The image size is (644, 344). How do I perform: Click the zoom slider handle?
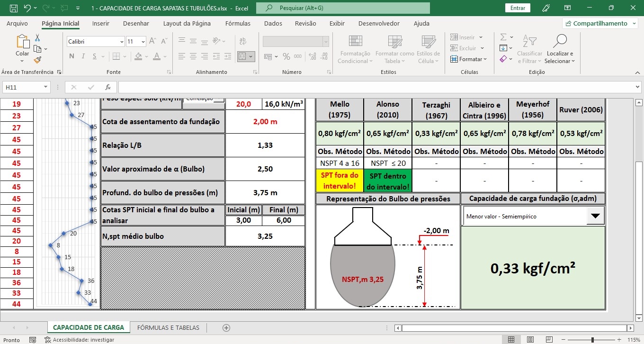pyautogui.click(x=592, y=340)
